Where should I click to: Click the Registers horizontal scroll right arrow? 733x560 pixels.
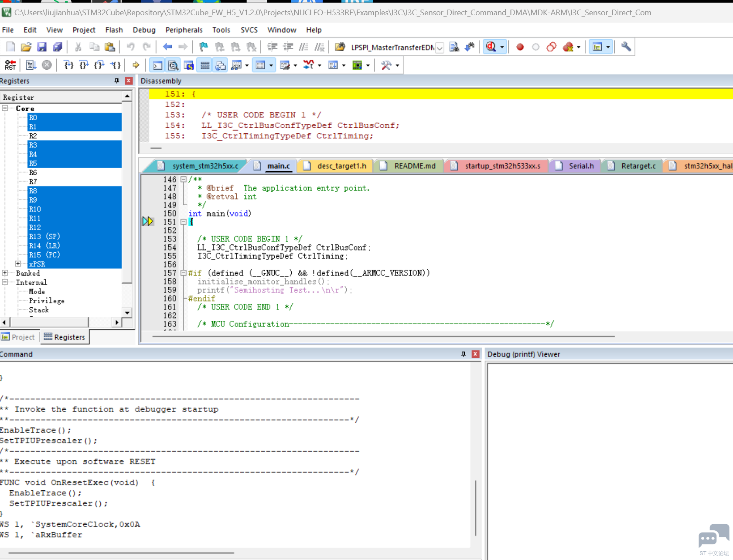117,322
